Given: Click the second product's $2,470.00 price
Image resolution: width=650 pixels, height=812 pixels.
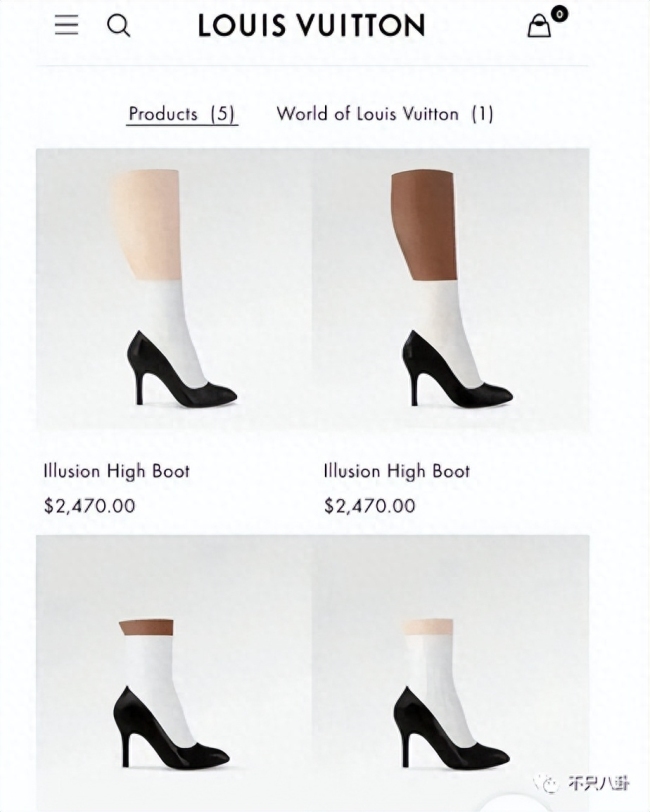Looking at the screenshot, I should pos(370,505).
